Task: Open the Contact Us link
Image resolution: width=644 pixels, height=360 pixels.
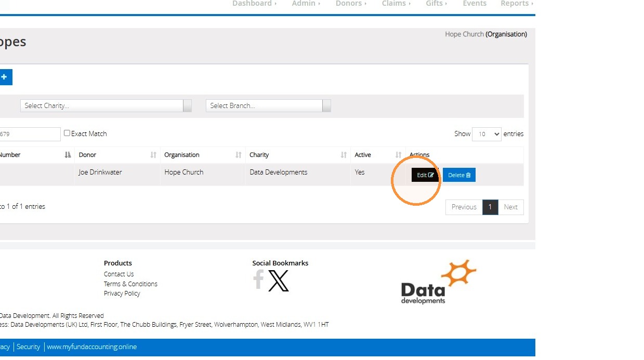Action: (x=119, y=274)
